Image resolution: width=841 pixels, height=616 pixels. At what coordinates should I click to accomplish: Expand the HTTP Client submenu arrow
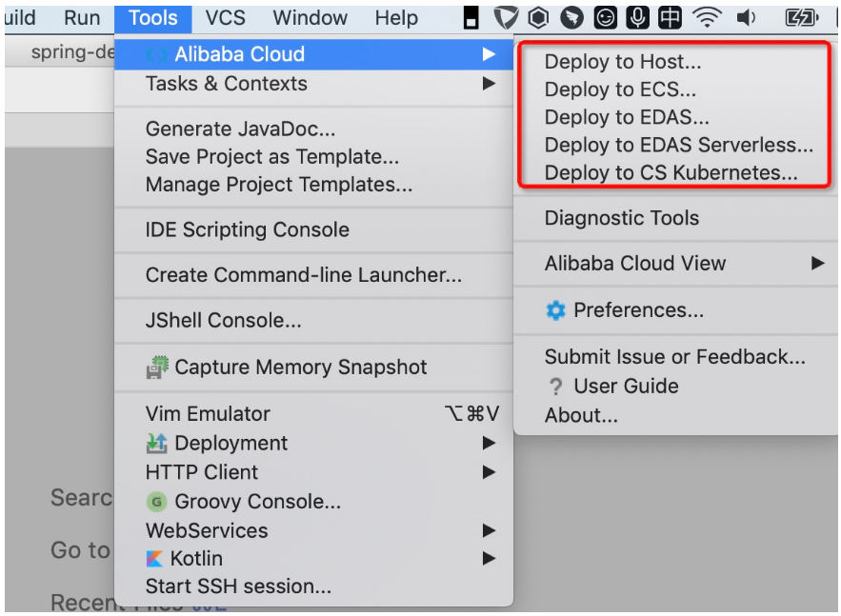[x=489, y=472]
